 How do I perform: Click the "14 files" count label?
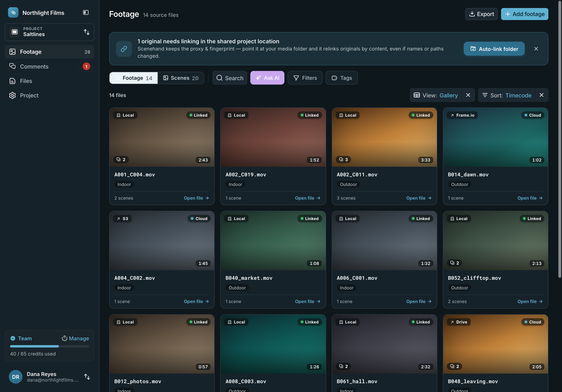pos(118,95)
